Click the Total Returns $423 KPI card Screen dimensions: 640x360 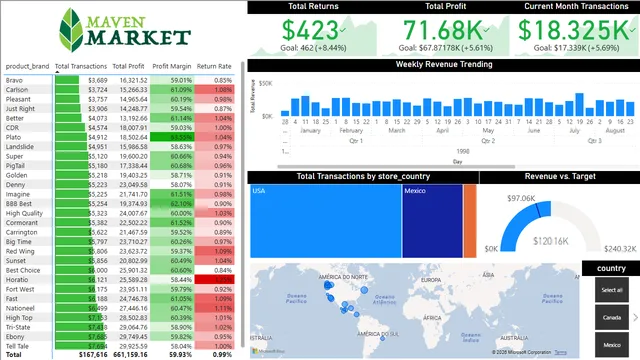click(x=313, y=35)
